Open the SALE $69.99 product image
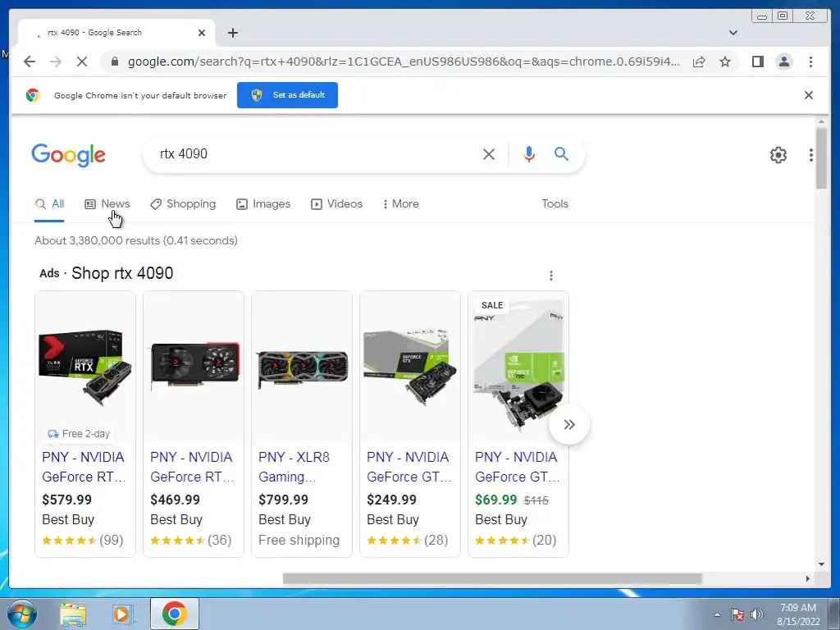 (518, 367)
